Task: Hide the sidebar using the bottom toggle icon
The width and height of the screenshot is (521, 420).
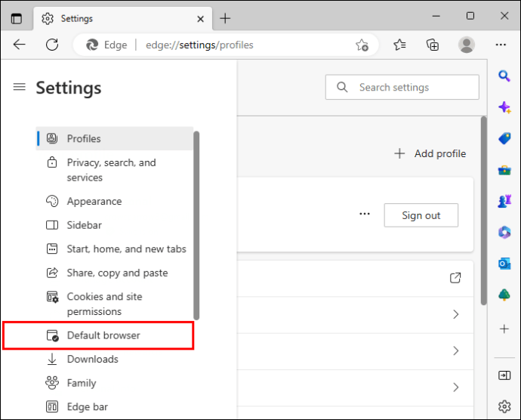Action: 504,375
